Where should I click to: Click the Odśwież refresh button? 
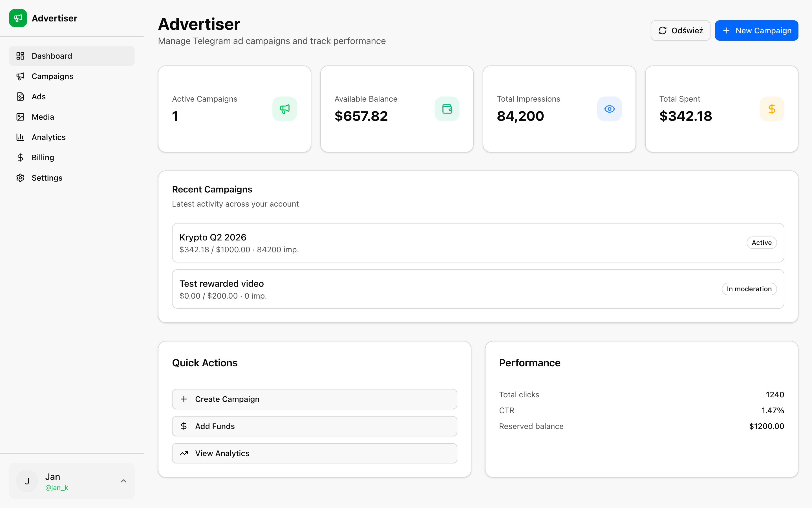click(x=680, y=30)
